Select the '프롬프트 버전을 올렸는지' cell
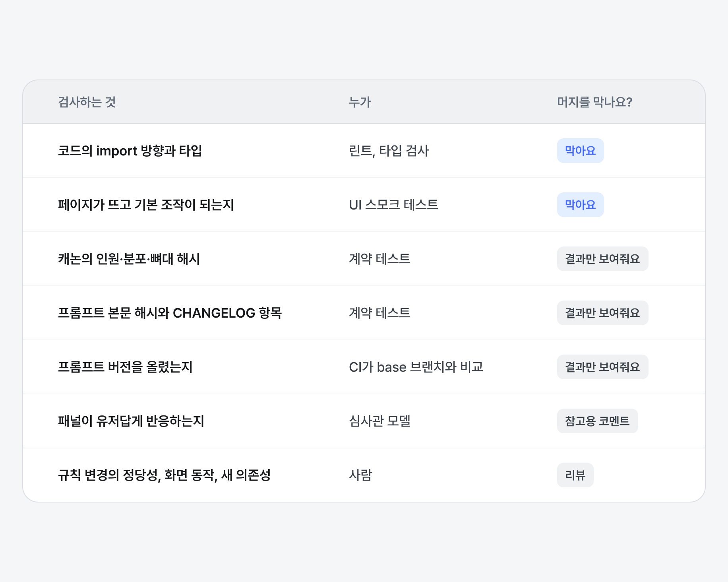This screenshot has height=582, width=728. 125,367
